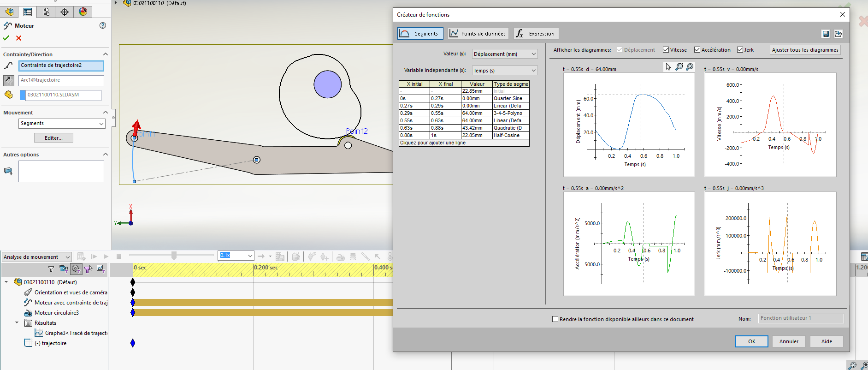Click the Nom field 'Fonction utilisateur 1'
The image size is (868, 370).
point(801,318)
